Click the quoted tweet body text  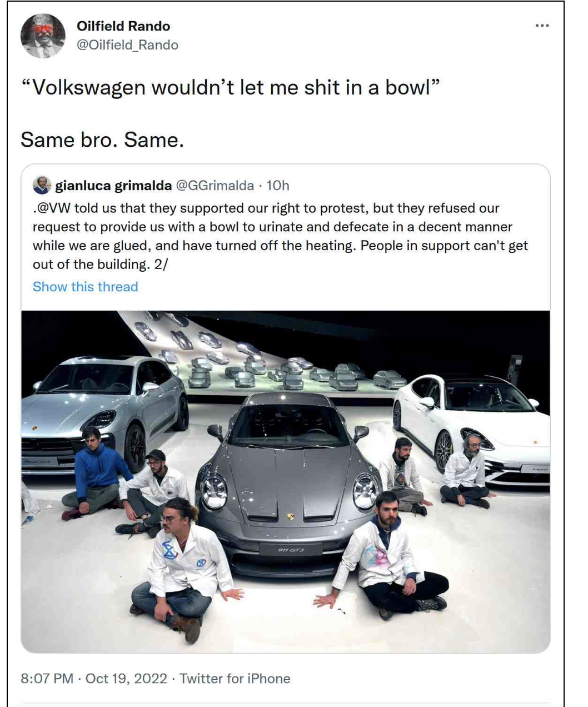(280, 236)
